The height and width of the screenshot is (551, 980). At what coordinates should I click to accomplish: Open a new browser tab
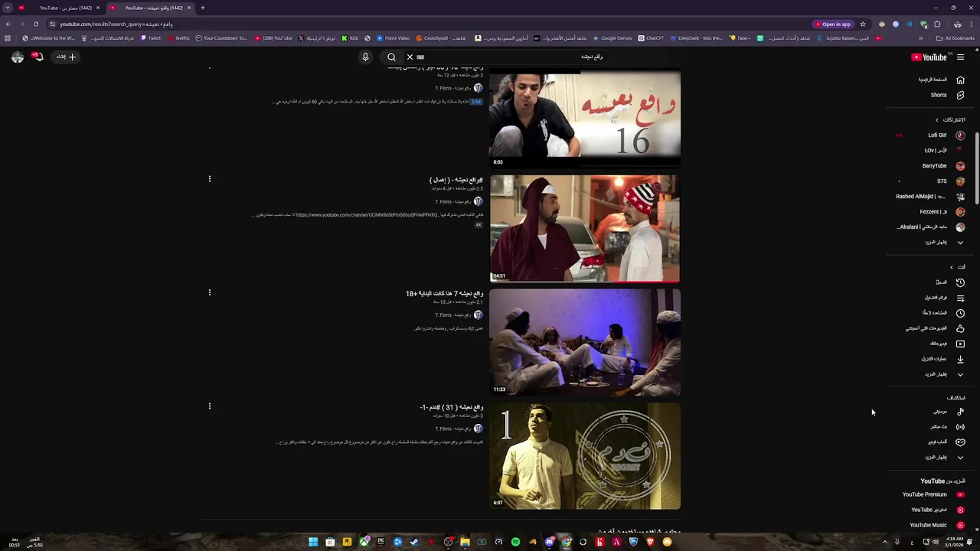click(202, 8)
